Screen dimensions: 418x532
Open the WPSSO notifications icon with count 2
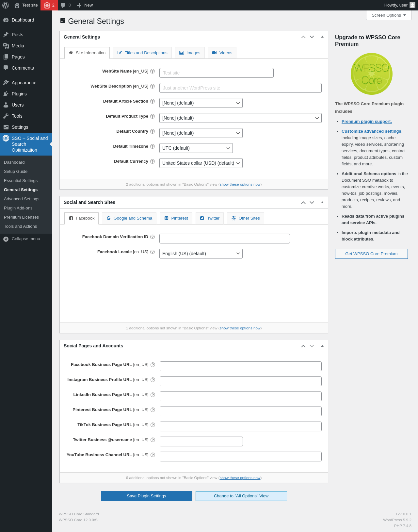(x=49, y=5)
